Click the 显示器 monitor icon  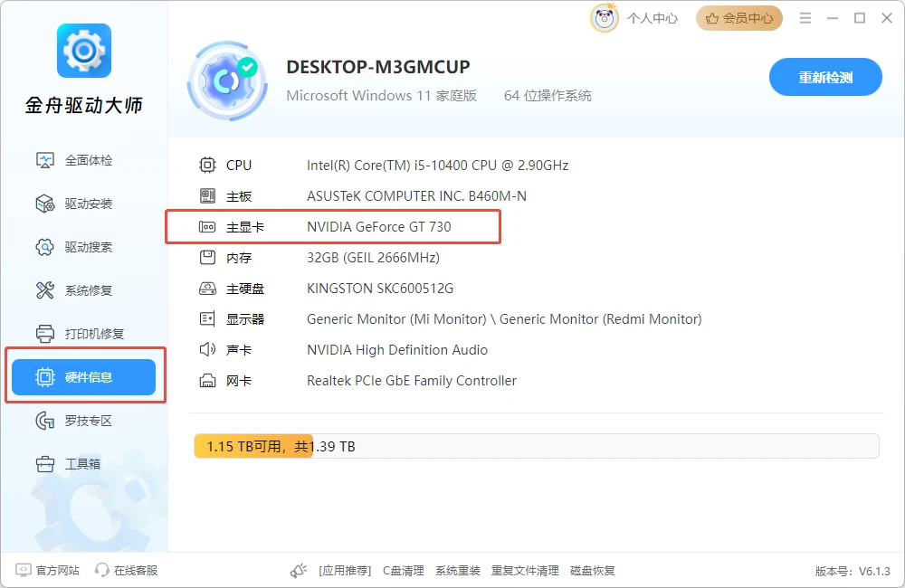[207, 319]
